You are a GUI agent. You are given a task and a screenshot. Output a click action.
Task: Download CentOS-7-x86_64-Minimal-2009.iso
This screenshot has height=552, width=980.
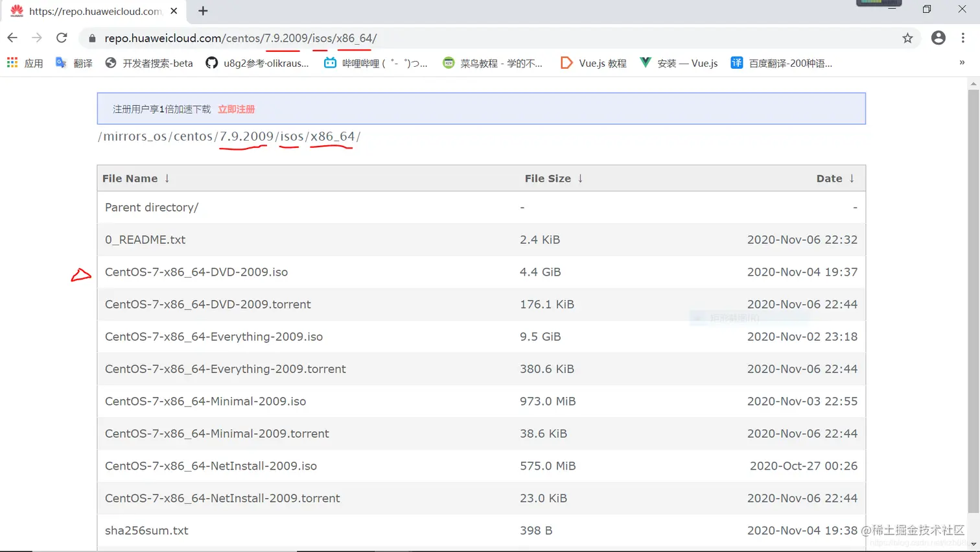[205, 402]
